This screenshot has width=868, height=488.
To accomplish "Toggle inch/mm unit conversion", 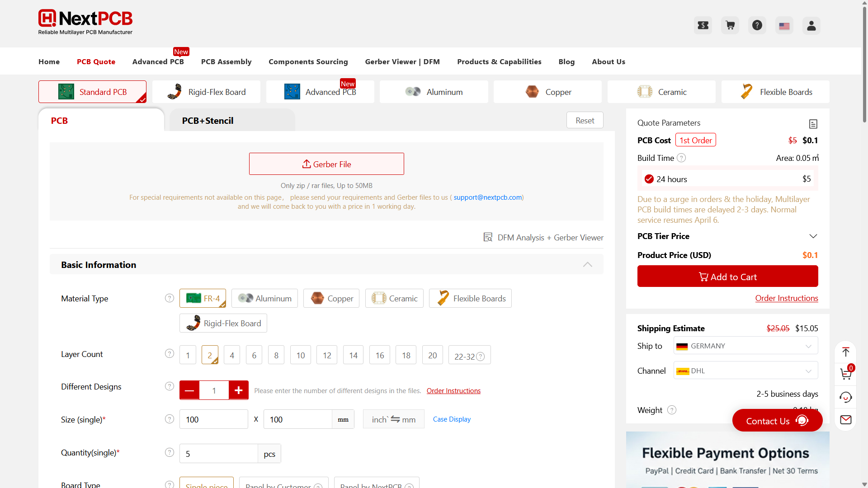I will (393, 419).
